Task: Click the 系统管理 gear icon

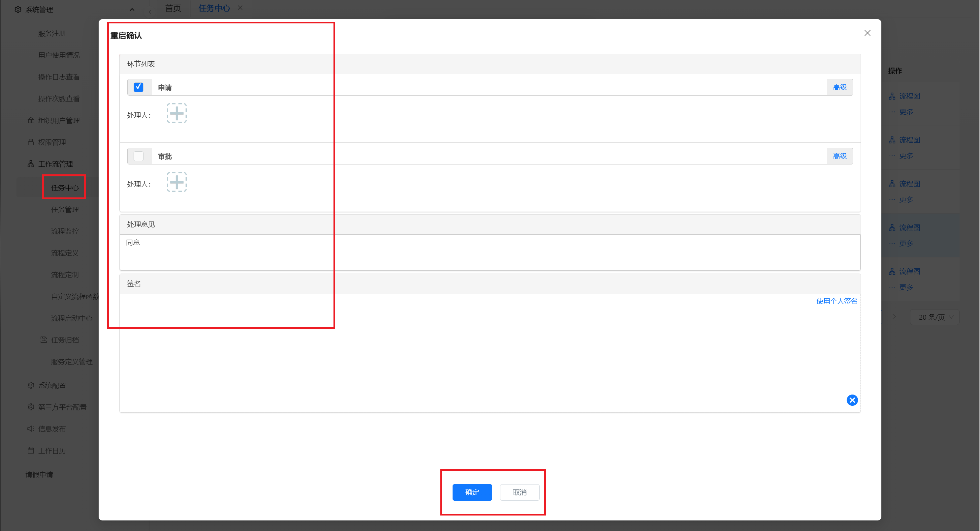Action: (17, 10)
